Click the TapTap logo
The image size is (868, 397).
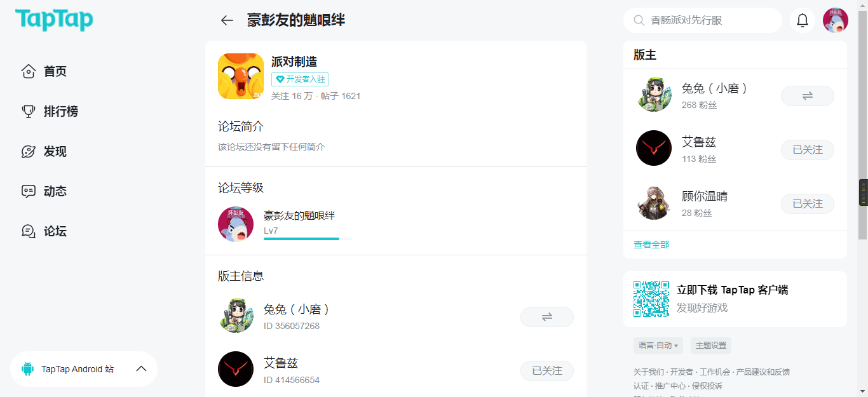[54, 20]
